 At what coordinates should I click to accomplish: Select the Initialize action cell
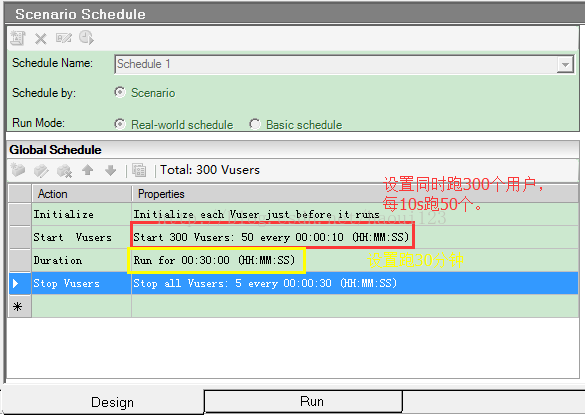click(82, 215)
